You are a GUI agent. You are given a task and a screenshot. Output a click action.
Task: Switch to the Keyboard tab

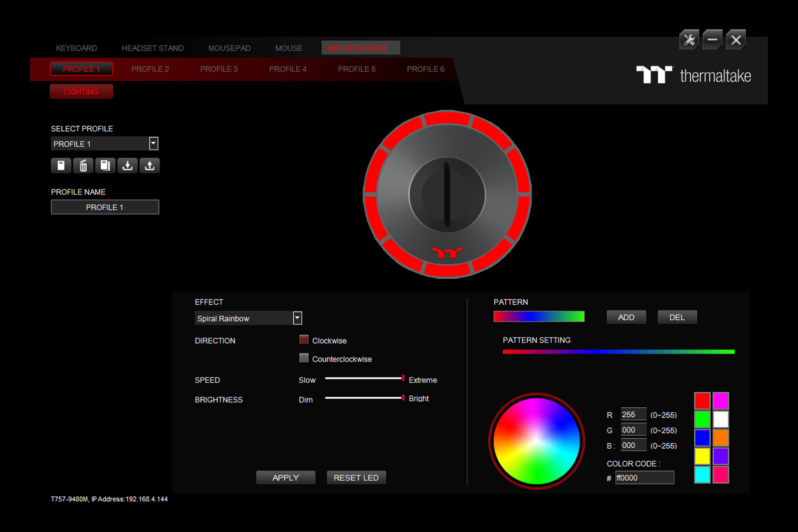tap(76, 48)
